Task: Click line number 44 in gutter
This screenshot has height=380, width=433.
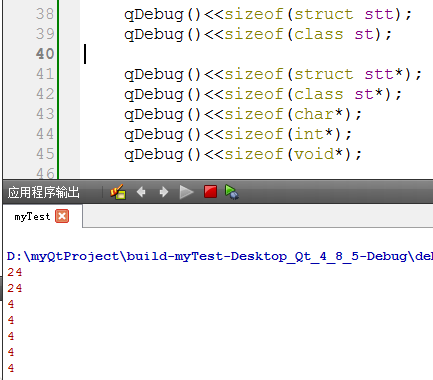Action: 45,134
